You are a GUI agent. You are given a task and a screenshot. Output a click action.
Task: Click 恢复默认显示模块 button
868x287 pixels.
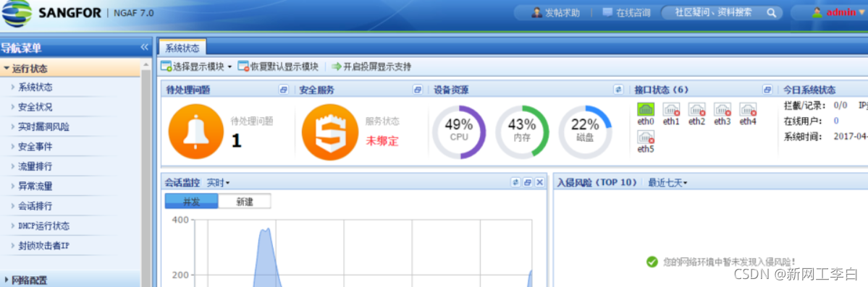click(279, 67)
